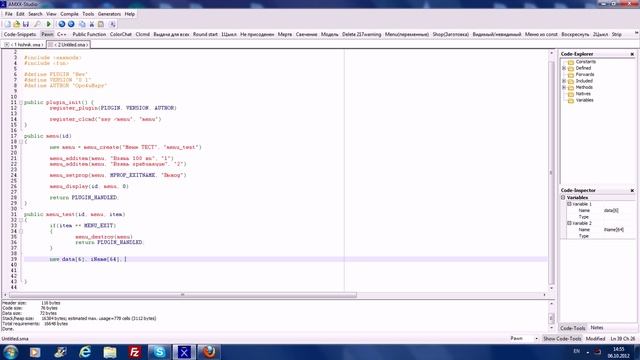The width and height of the screenshot is (640, 360).
Task: Click the copy icon in toolbar
Action: pos(82,24)
